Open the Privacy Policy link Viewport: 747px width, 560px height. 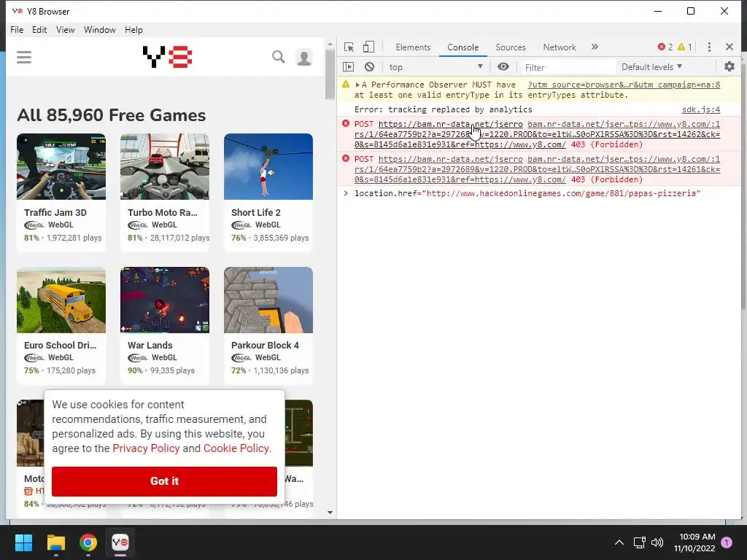(146, 448)
